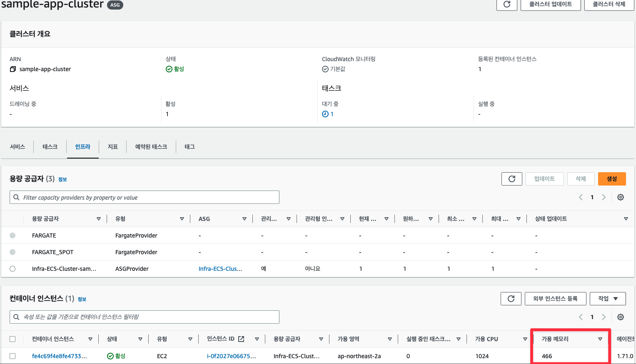Click the 1024 available CPU value
This screenshot has height=364, width=636.
(482, 356)
